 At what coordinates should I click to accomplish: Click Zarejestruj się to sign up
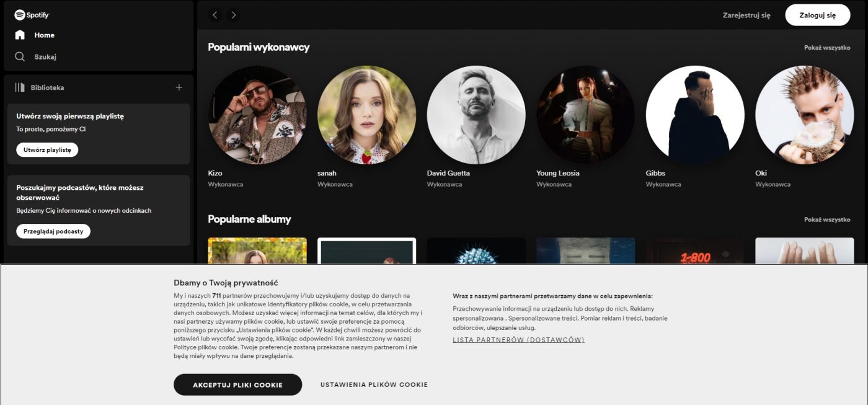coord(746,15)
